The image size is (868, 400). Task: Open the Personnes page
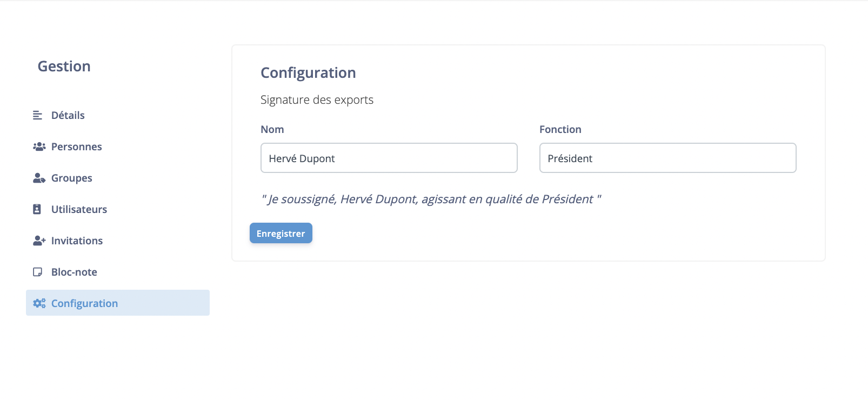[76, 146]
